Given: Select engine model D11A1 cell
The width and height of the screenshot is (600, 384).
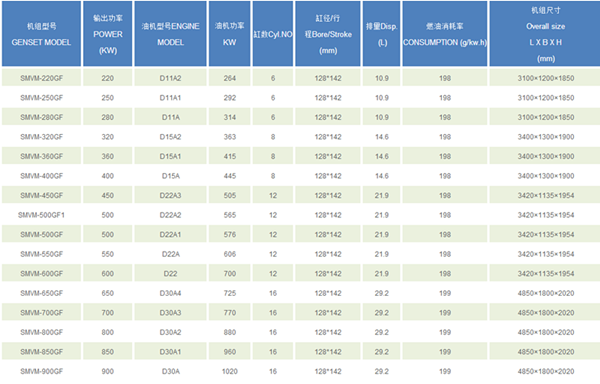Looking at the screenshot, I should tap(170, 98).
